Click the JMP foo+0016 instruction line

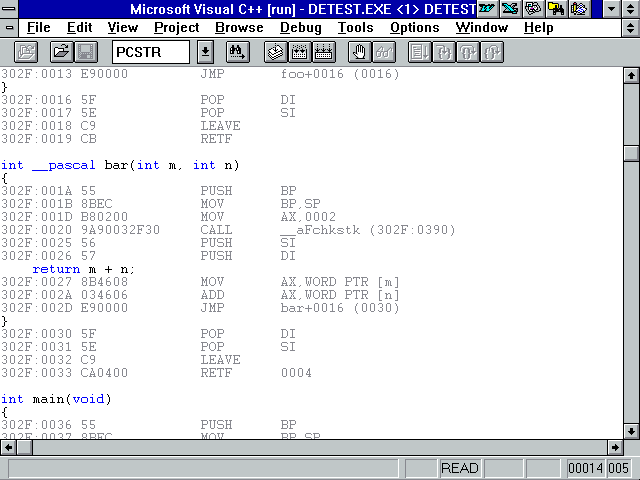click(200, 74)
